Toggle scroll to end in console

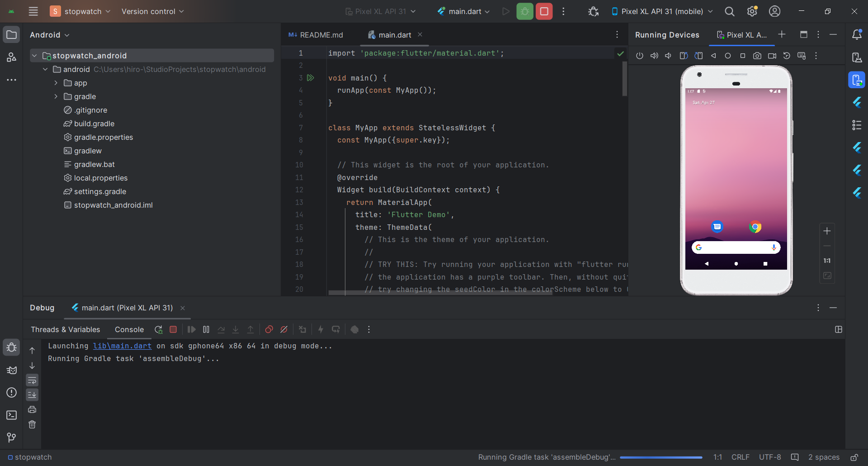coord(32,395)
